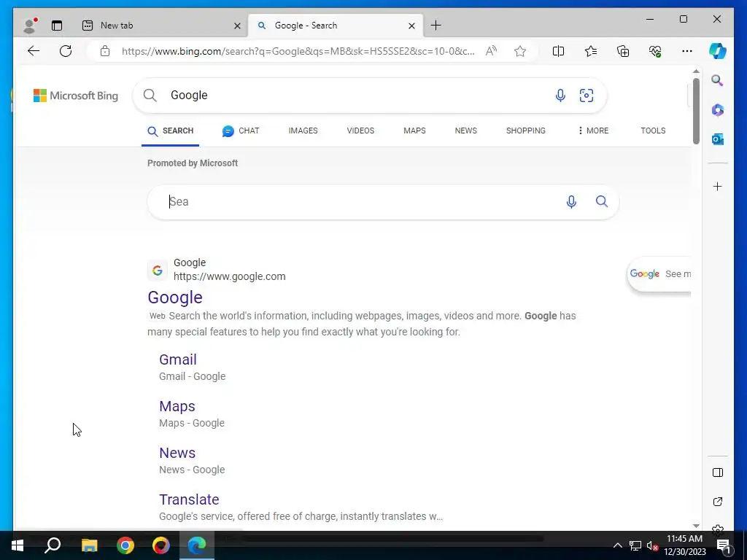Open the IMAGES results
Viewport: 747px width, 560px height.
pos(303,131)
